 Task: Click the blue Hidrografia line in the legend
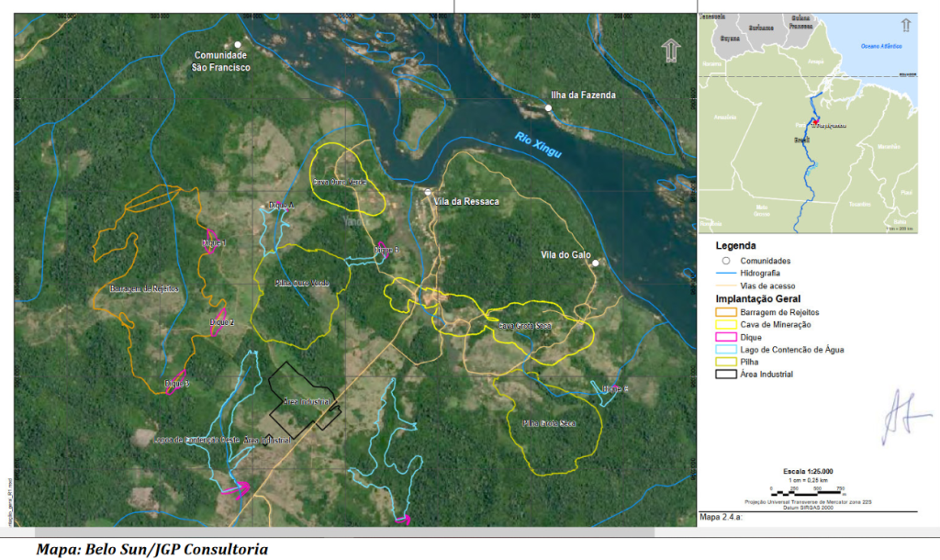pyautogui.click(x=726, y=274)
